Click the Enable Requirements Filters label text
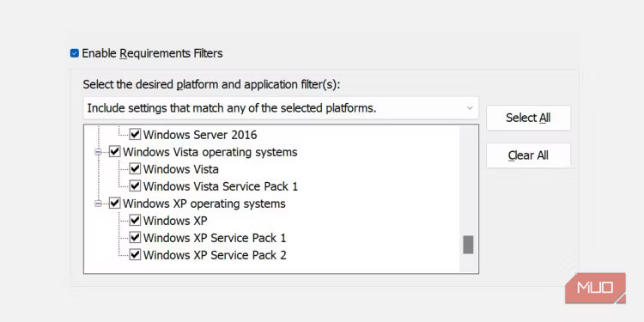644x322 pixels. click(x=152, y=53)
